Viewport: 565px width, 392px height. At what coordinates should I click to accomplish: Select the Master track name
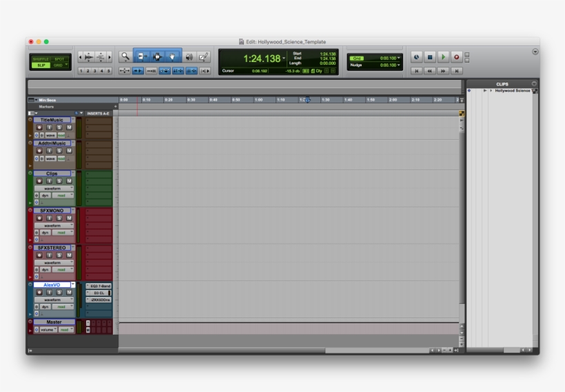click(54, 322)
